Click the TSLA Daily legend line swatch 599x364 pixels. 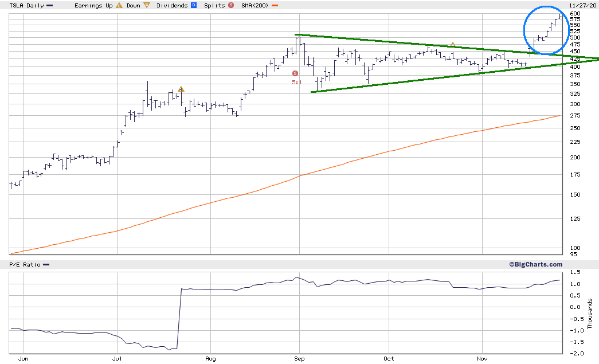click(x=50, y=5)
